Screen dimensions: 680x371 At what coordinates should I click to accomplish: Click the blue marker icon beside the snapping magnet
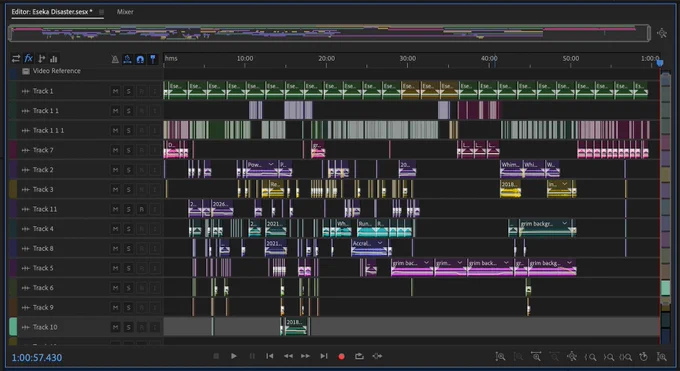(153, 59)
